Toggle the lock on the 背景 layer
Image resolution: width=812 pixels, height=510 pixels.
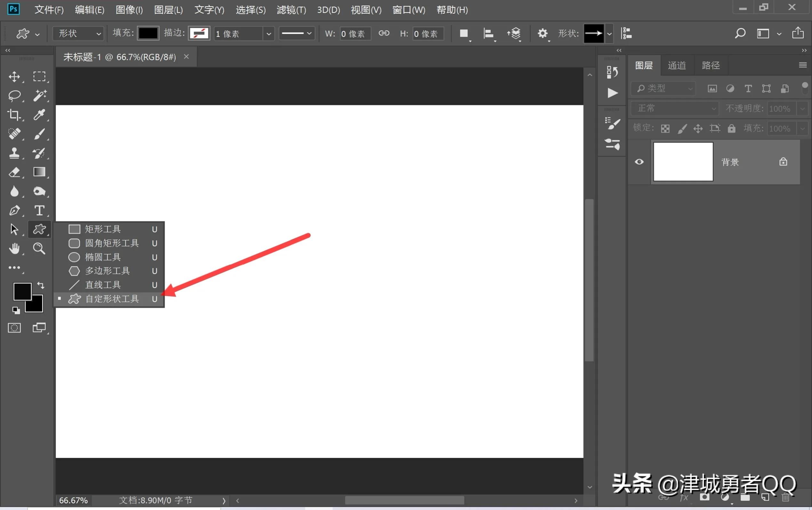click(x=783, y=162)
